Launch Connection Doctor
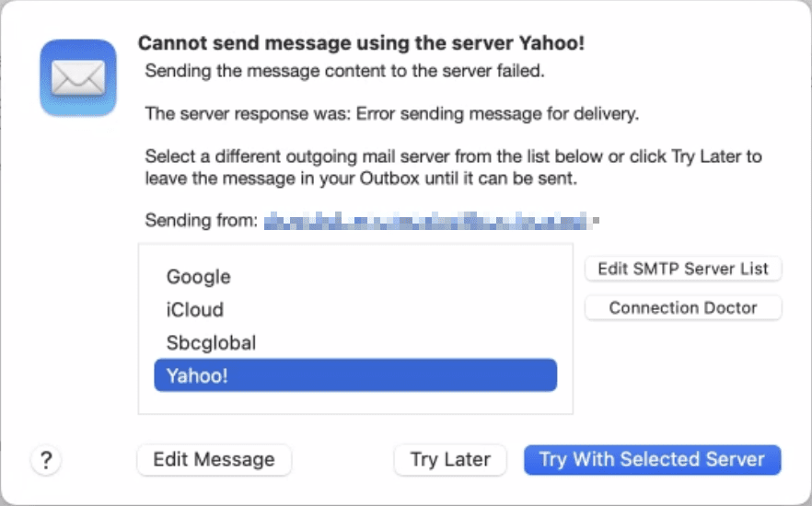Screen dimensions: 812x506 click(x=683, y=308)
